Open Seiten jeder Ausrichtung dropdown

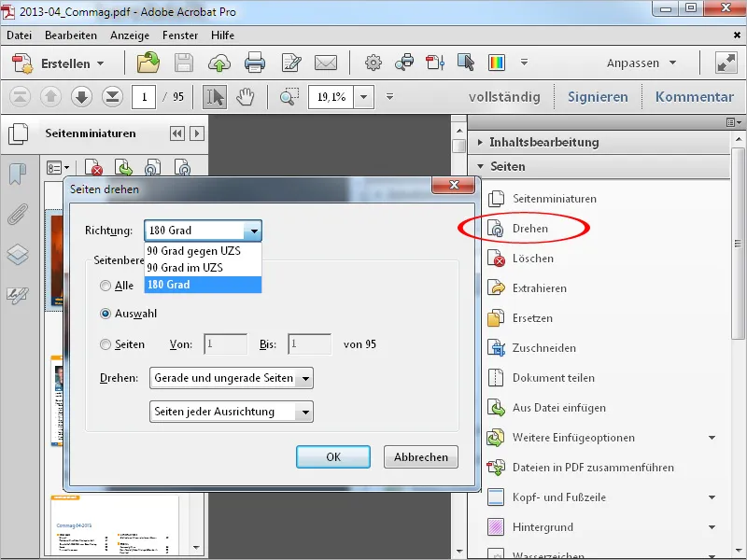[x=232, y=412]
